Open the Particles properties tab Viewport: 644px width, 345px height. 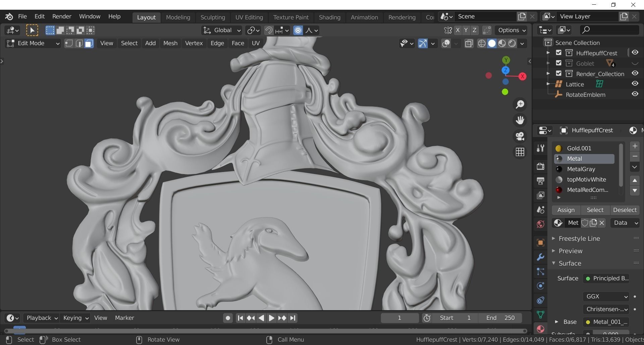coord(540,271)
